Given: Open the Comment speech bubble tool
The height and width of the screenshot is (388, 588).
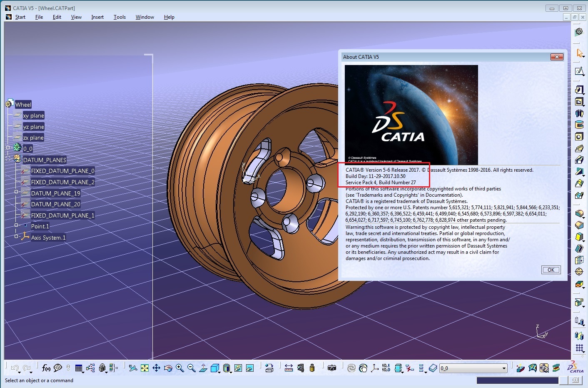Looking at the screenshot, I should [58, 368].
